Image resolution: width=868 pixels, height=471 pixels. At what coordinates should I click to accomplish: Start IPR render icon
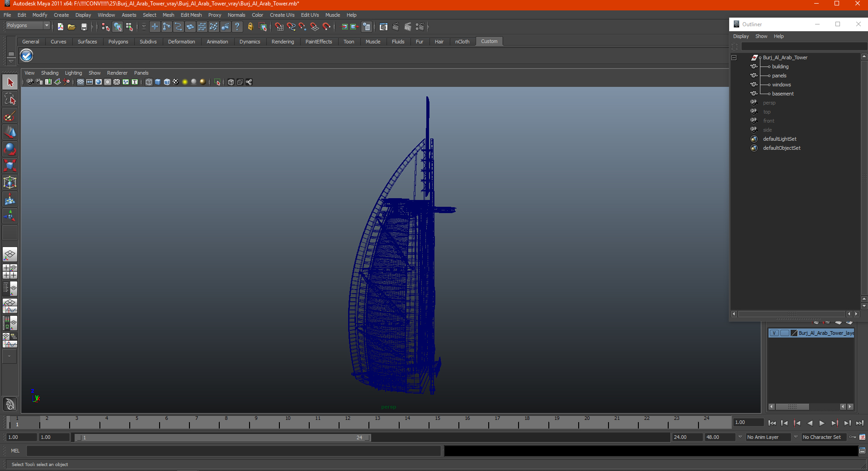408,27
